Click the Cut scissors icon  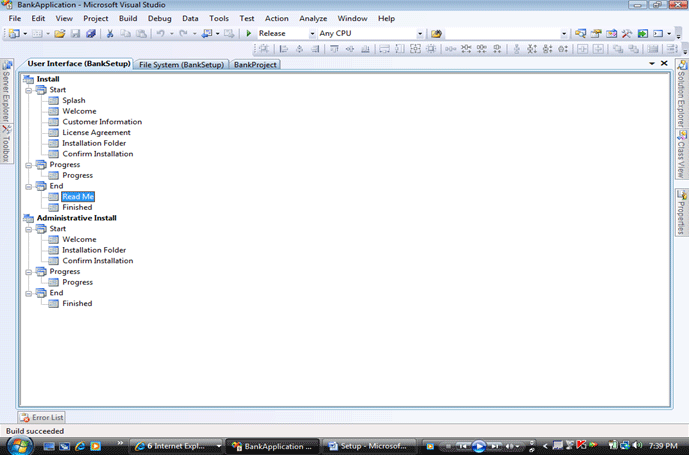coord(110,33)
